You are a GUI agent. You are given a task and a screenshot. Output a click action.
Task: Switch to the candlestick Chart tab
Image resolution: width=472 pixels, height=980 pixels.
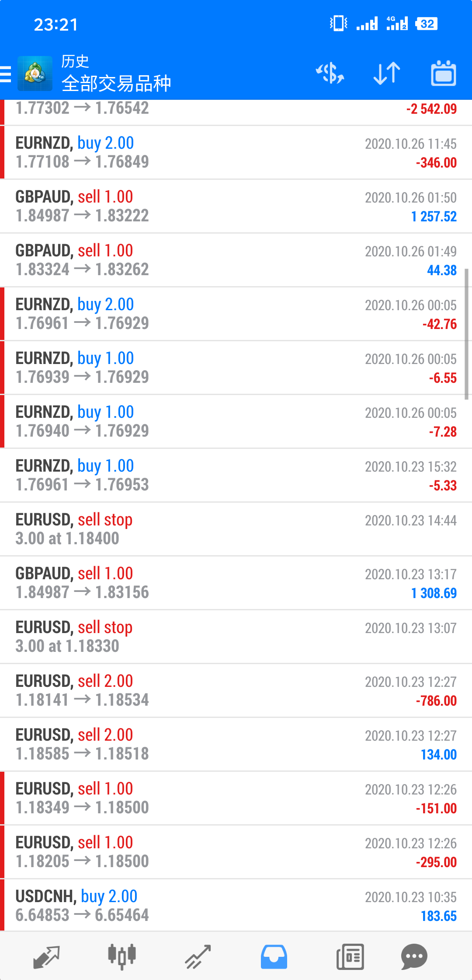(122, 957)
